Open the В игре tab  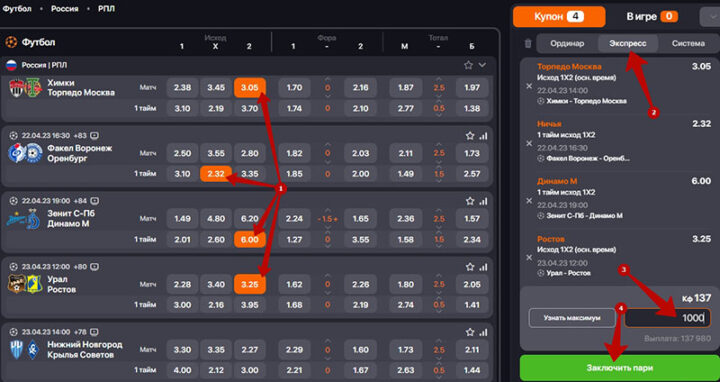coord(652,17)
